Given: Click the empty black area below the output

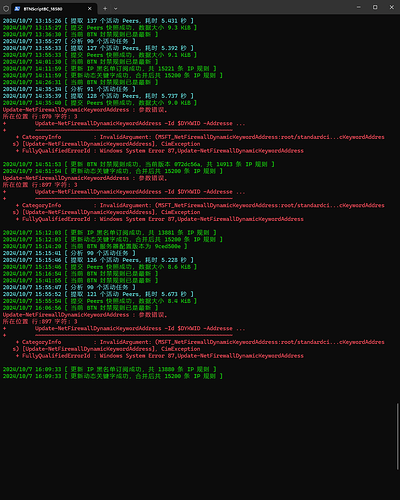Looking at the screenshot, I should pyautogui.click(x=197, y=440).
